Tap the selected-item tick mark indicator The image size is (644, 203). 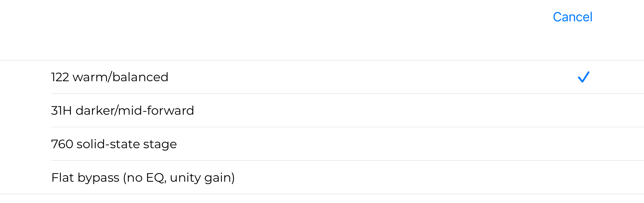pyautogui.click(x=583, y=77)
